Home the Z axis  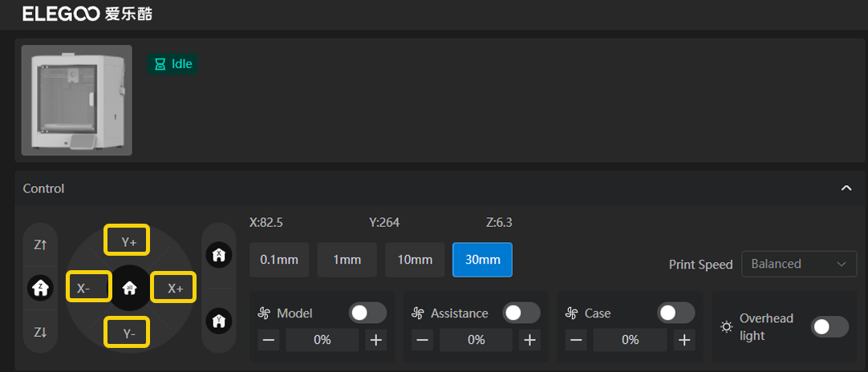pos(41,287)
